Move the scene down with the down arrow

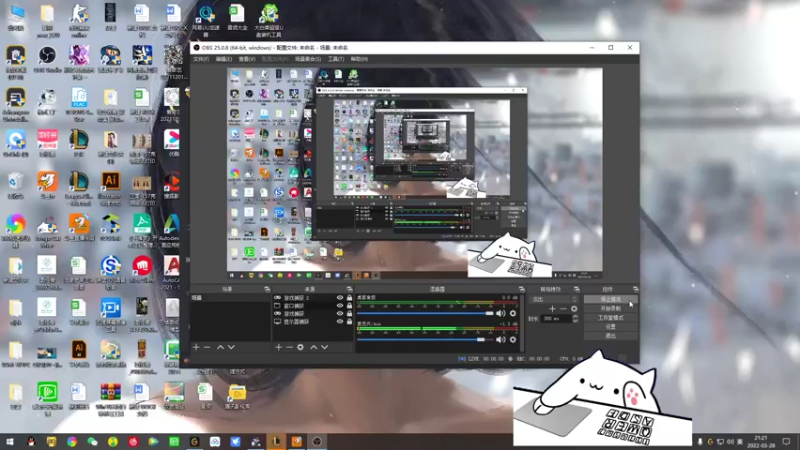[231, 347]
